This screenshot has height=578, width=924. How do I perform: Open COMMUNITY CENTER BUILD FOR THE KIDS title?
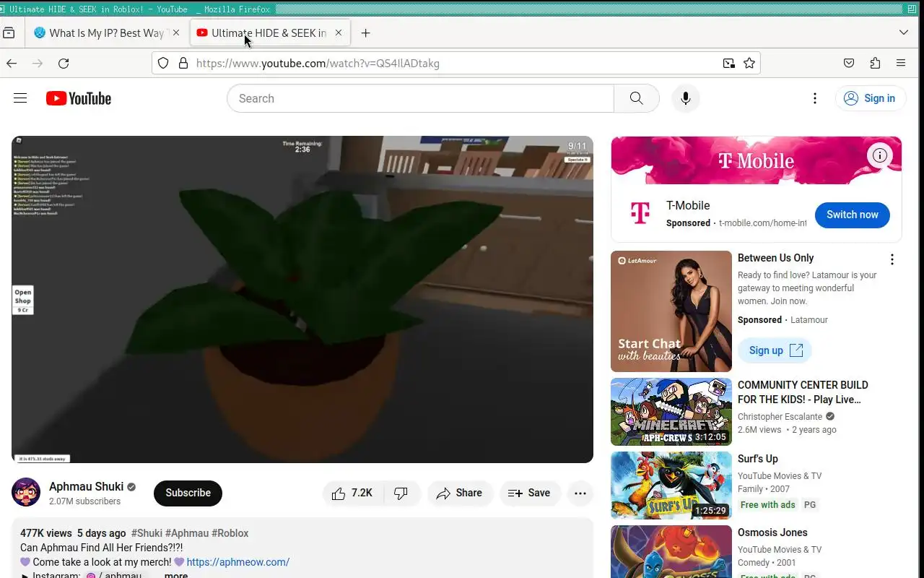pos(803,392)
